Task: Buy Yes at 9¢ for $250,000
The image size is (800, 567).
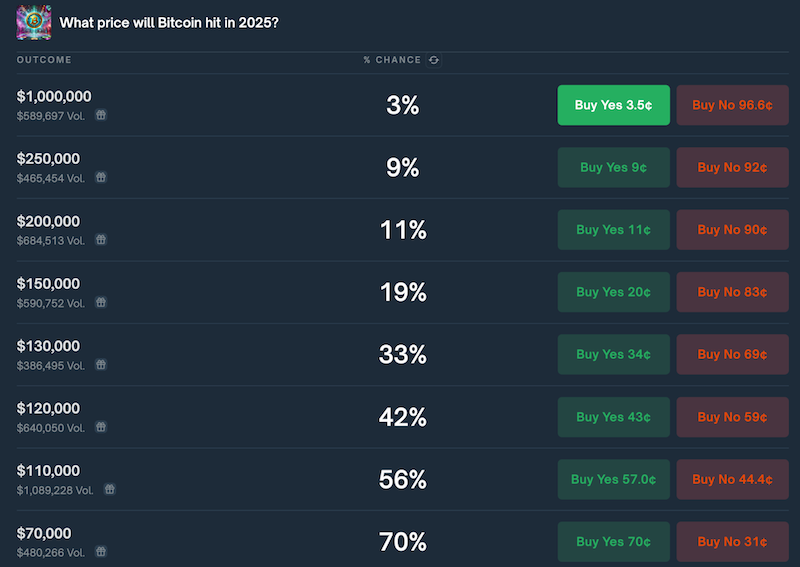Action: pos(613,167)
